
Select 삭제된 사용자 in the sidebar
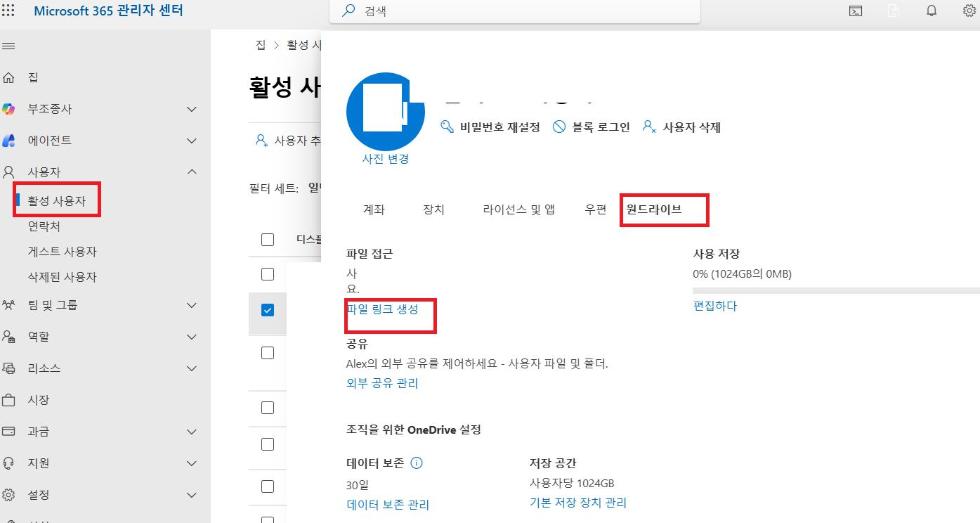pos(62,277)
